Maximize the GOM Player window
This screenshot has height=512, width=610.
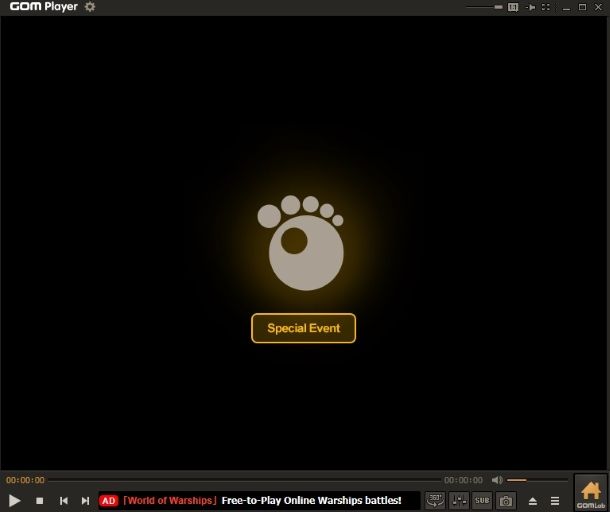point(582,7)
